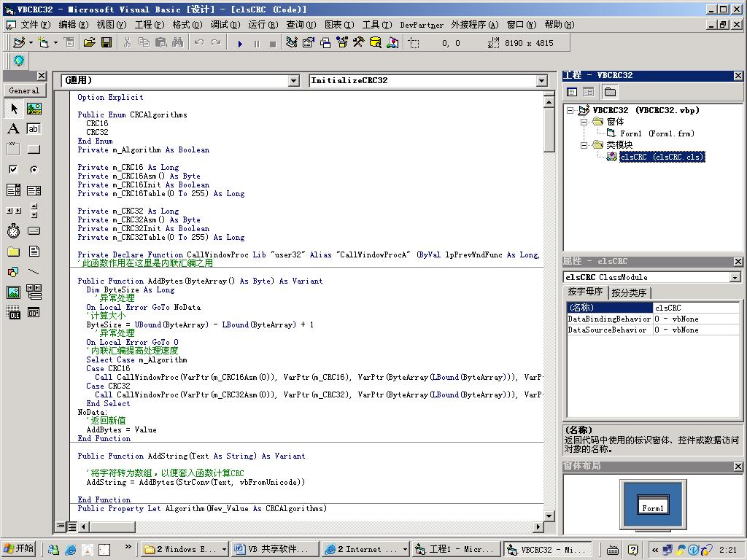
Task: Open the InitializeCRC32 procedure dropdown
Action: point(542,81)
